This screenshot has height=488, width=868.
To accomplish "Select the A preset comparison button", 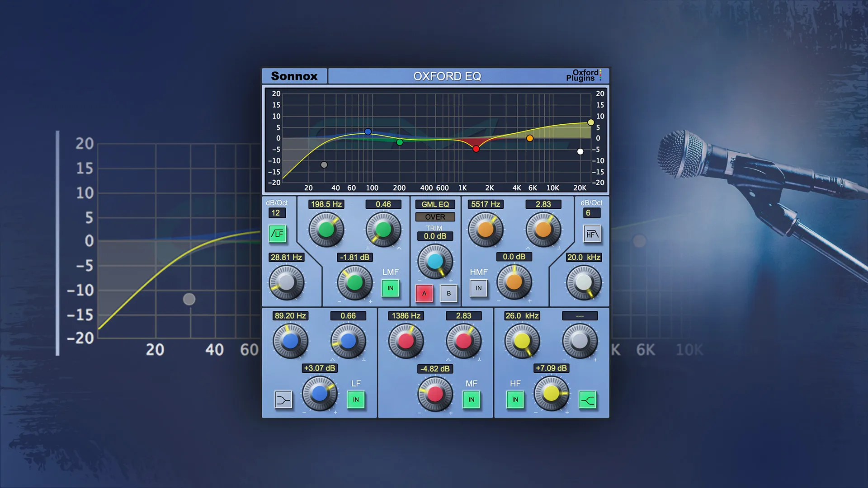I will click(424, 294).
